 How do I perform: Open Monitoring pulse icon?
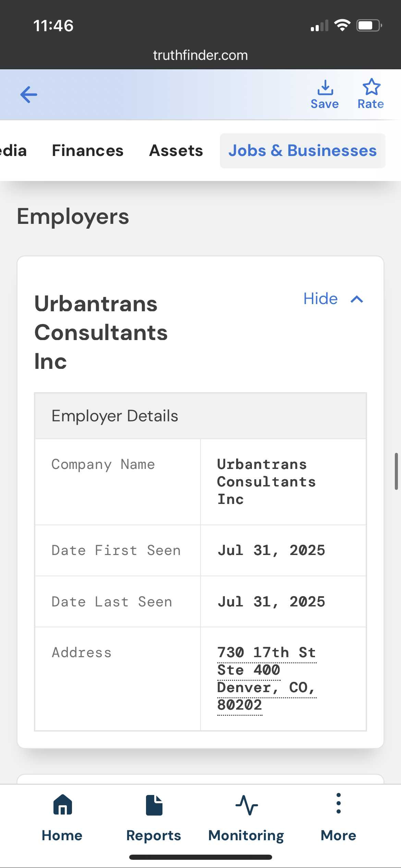tap(246, 805)
